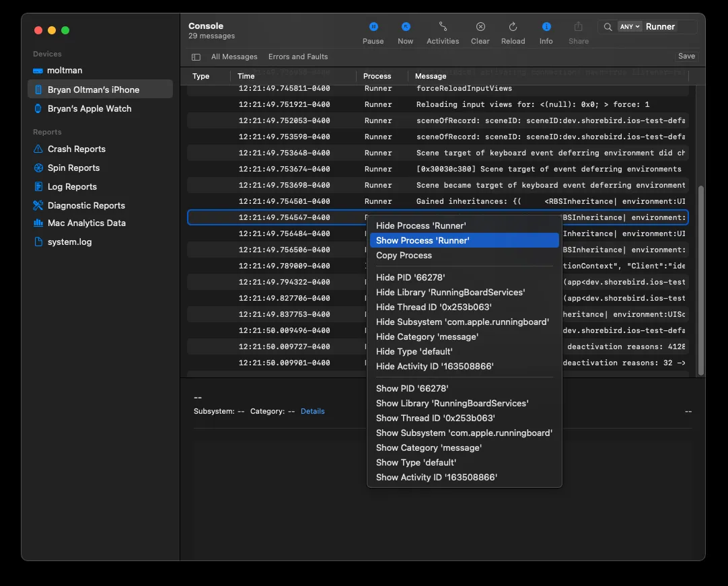Sort by the Time column header
The width and height of the screenshot is (728, 586).
click(246, 76)
